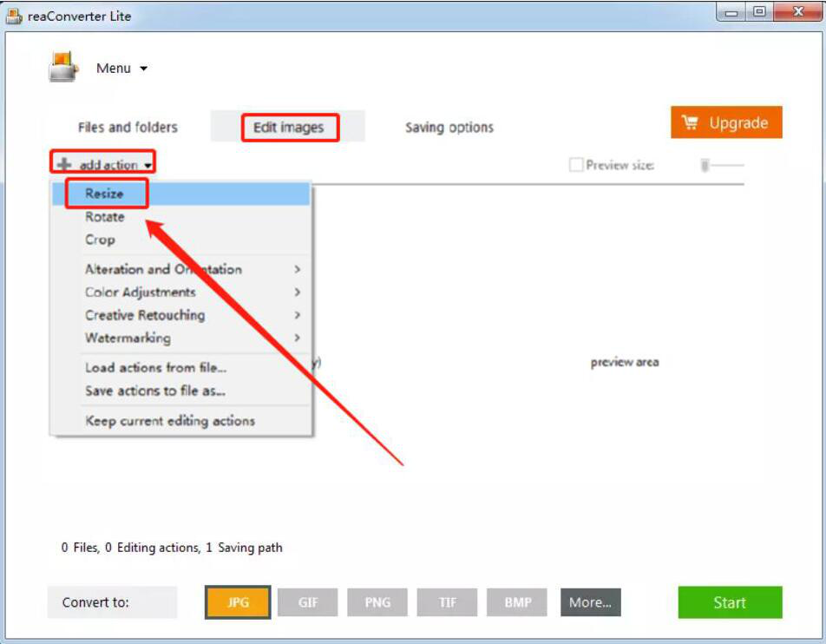
Task: Select Load actions from file...
Action: [x=181, y=367]
